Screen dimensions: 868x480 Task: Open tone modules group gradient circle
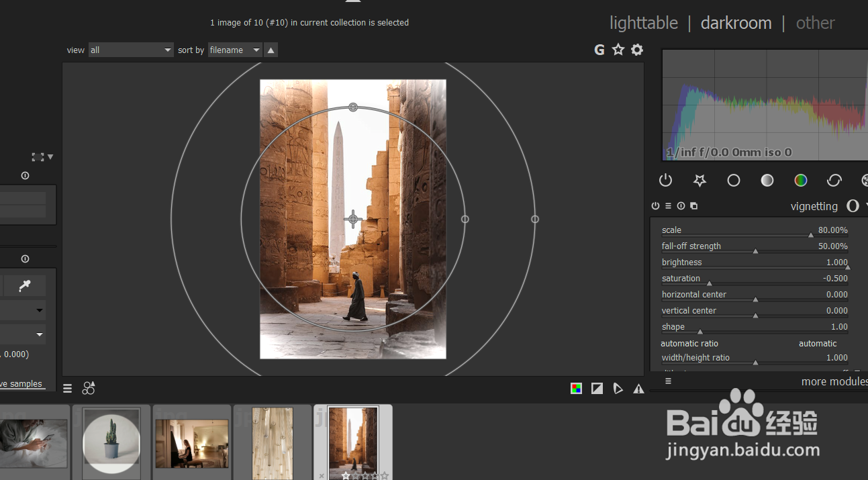click(767, 180)
